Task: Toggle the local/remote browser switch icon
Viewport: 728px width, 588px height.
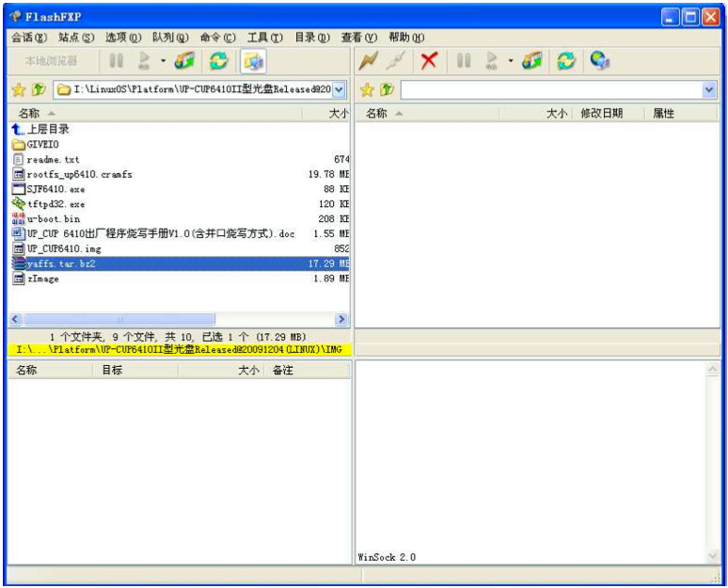Action: pyautogui.click(x=253, y=61)
